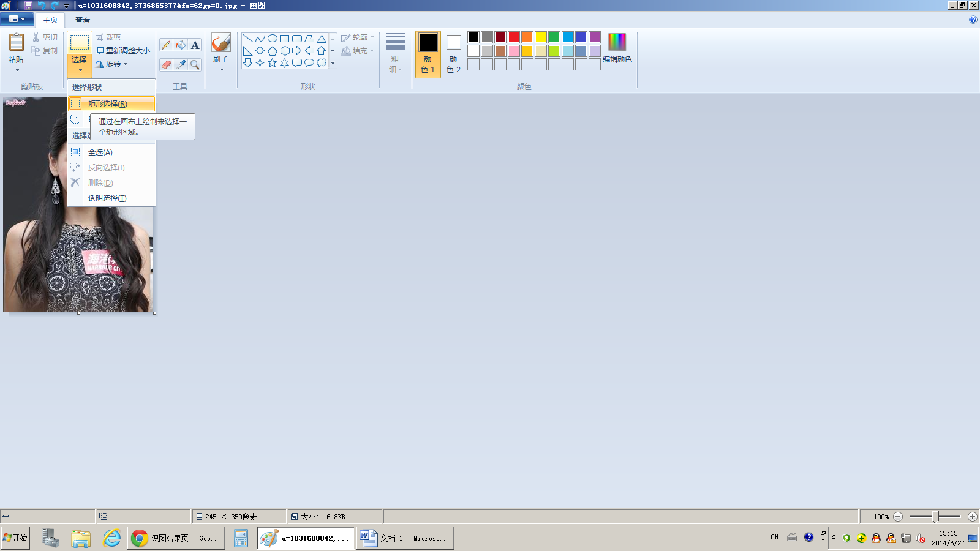Click the Save icon in quick access toolbar
The image size is (980, 551).
point(28,6)
